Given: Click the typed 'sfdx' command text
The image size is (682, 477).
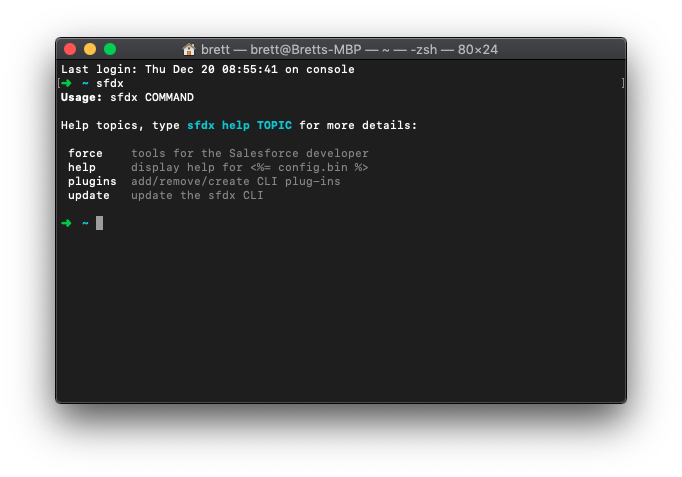Looking at the screenshot, I should (110, 83).
